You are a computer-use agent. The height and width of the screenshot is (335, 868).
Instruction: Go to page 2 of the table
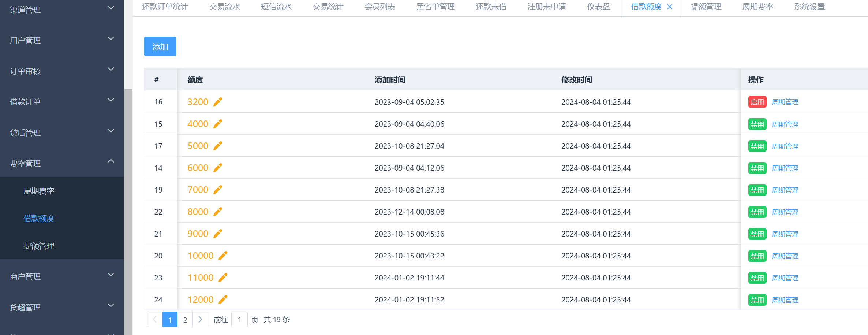coord(185,319)
